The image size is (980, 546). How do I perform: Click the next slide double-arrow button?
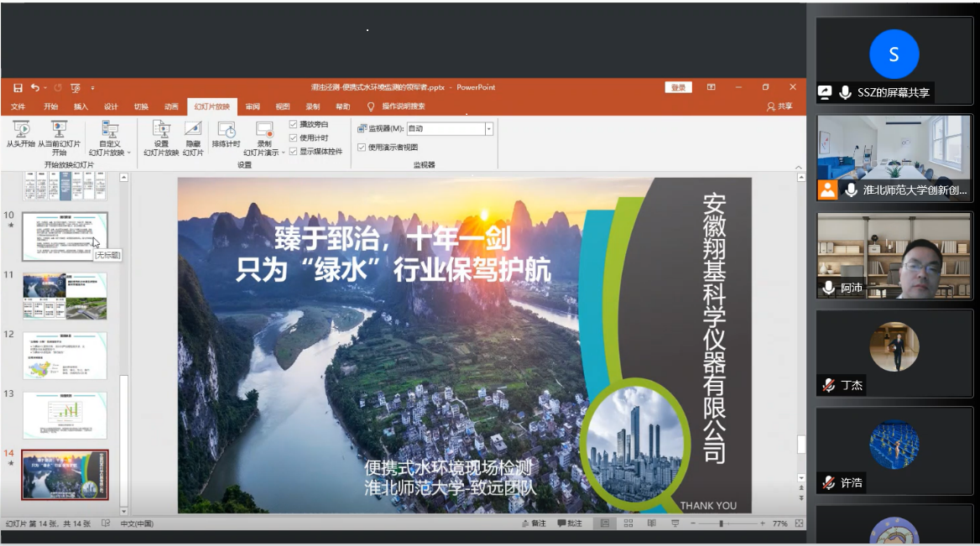tap(801, 498)
